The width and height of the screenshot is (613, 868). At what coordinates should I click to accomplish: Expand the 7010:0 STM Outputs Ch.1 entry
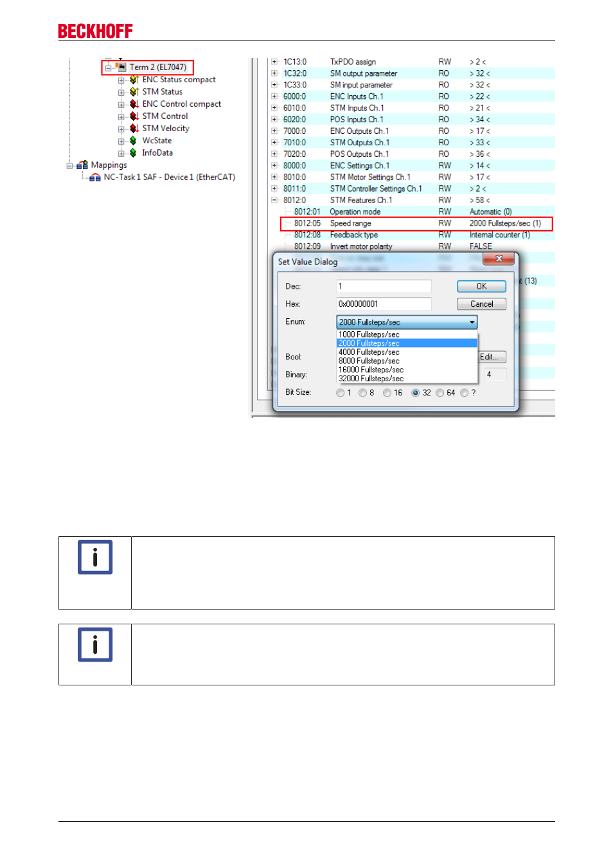pos(274,143)
